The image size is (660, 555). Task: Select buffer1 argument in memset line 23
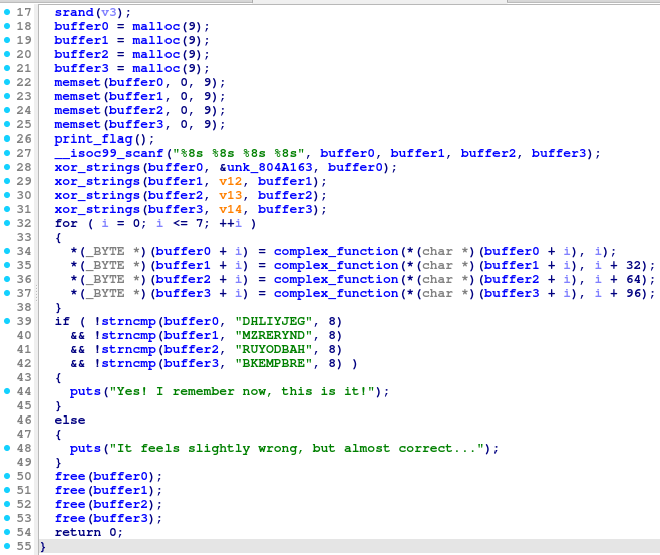tap(136, 96)
